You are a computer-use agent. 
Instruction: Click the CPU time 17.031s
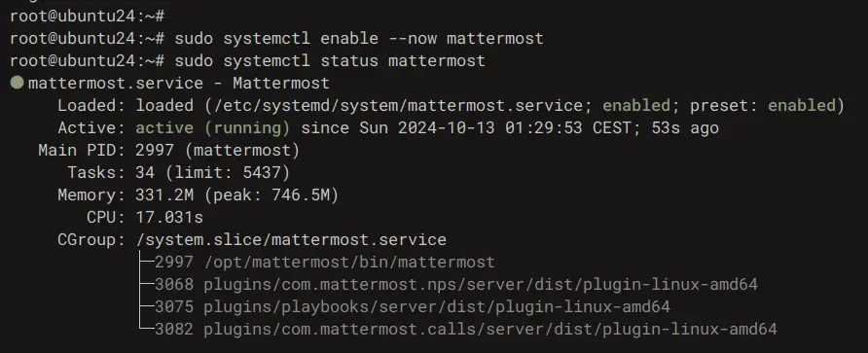pyautogui.click(x=169, y=218)
